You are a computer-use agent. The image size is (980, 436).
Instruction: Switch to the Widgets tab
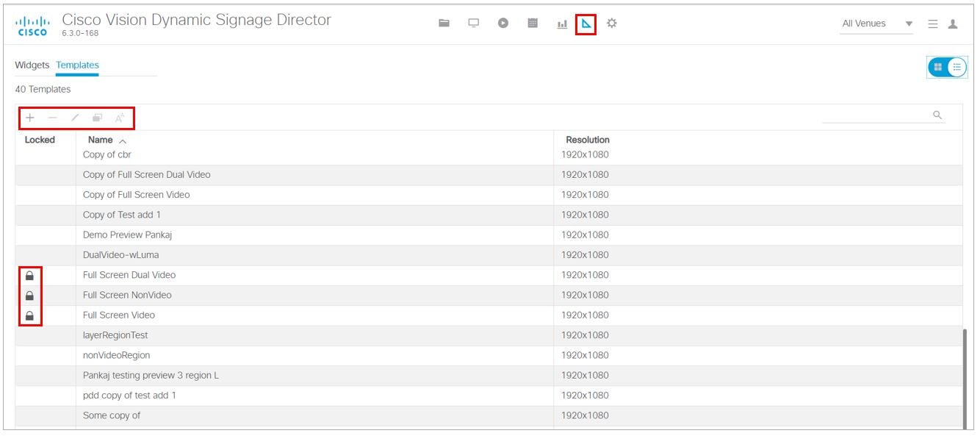(32, 65)
